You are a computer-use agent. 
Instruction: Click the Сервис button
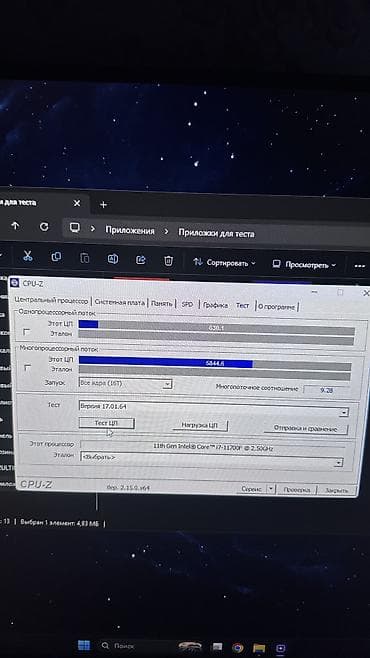251,489
